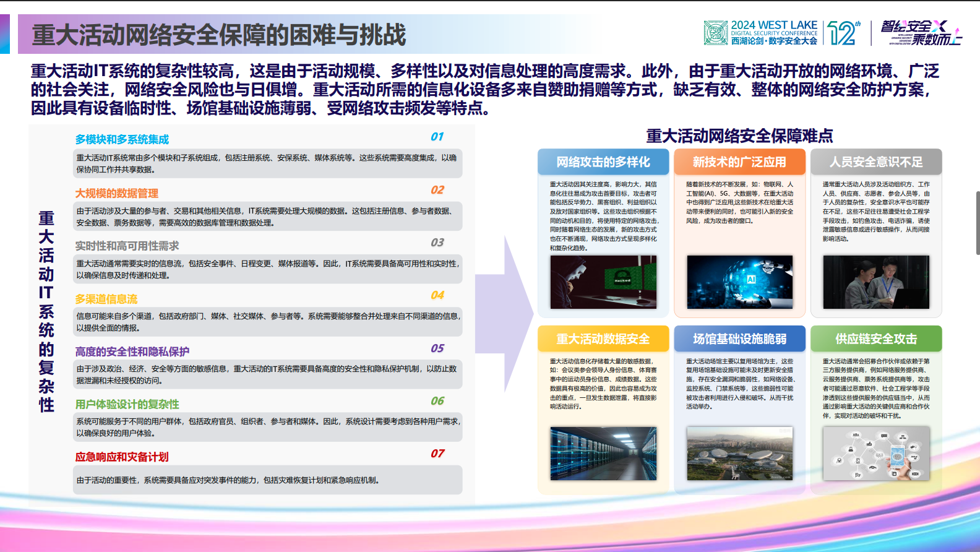The image size is (980, 552).
Task: Open the server room staff photo
Action: 875,282
